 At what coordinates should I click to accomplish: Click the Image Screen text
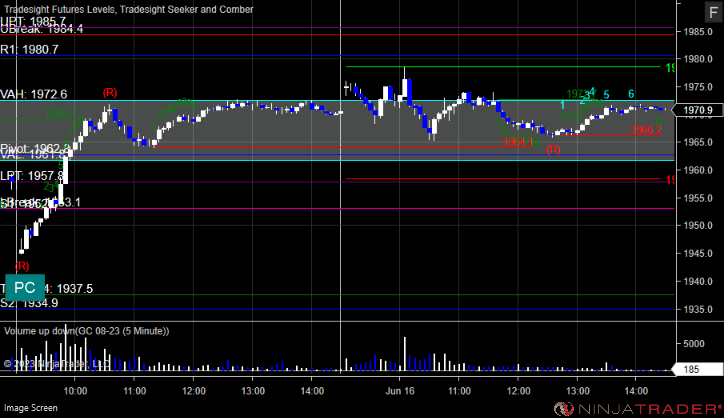[x=31, y=408]
